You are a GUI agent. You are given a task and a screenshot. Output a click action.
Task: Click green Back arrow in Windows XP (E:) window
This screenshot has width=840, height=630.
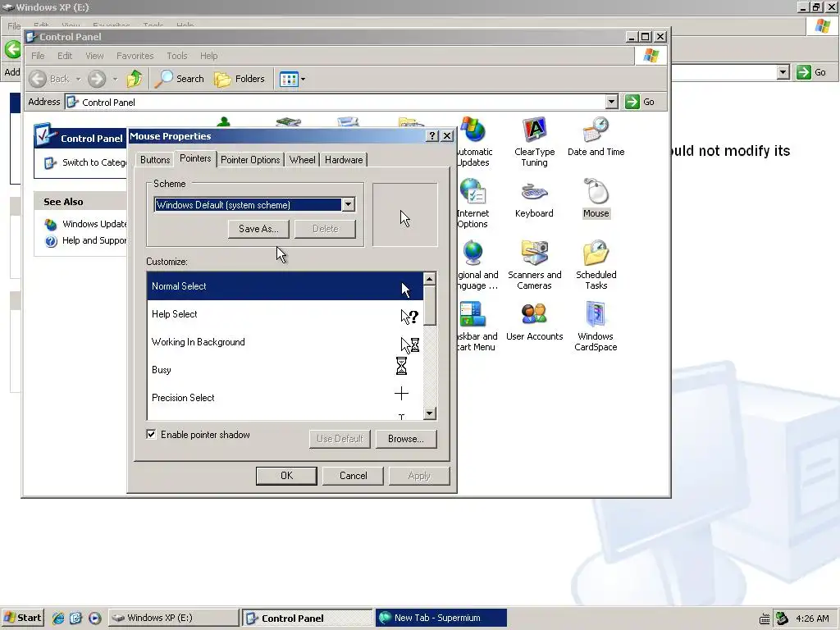click(13, 49)
